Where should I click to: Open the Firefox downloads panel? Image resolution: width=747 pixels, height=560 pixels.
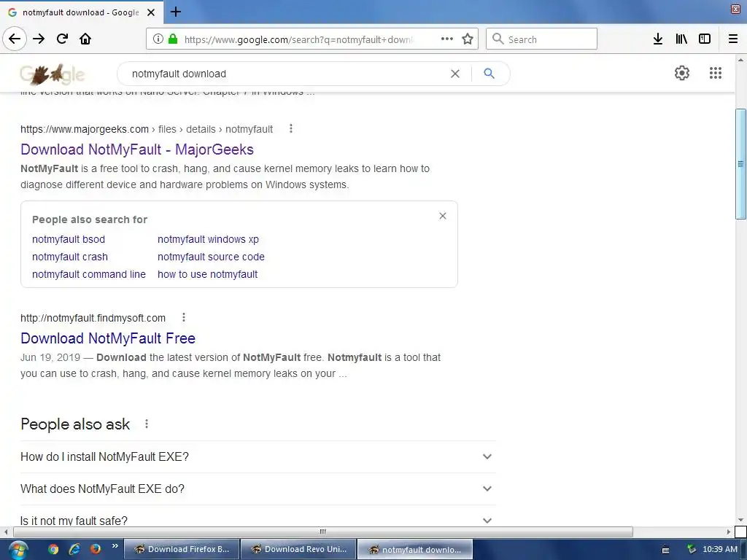click(658, 39)
